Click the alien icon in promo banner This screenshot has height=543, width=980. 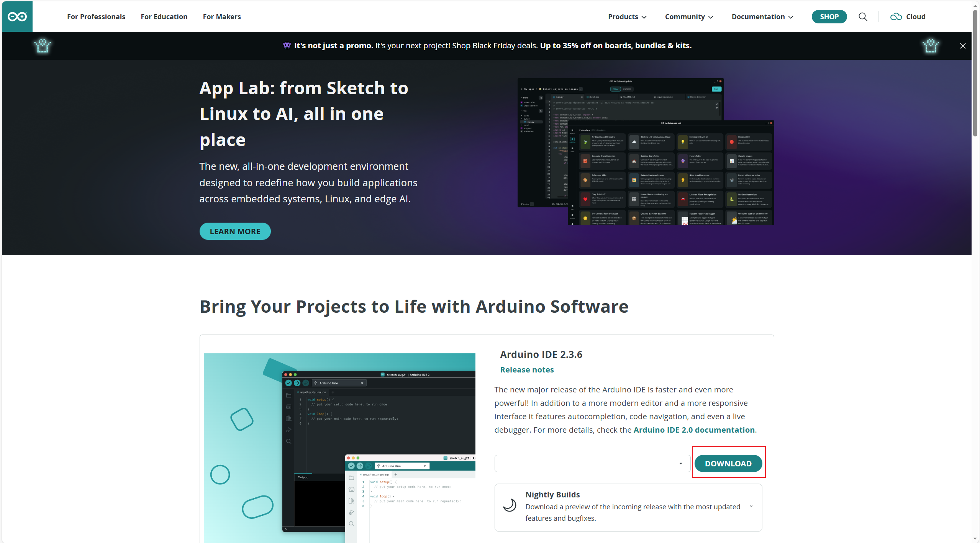[x=287, y=46]
